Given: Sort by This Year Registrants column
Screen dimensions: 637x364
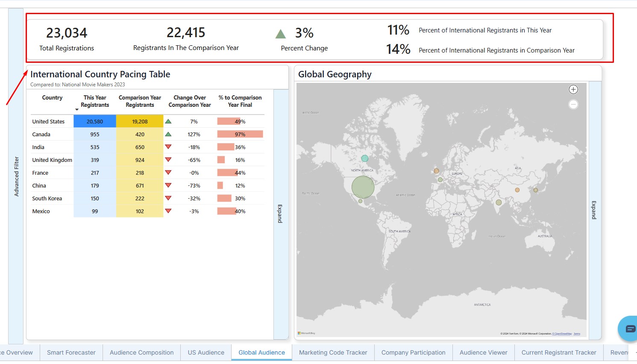Looking at the screenshot, I should [95, 101].
